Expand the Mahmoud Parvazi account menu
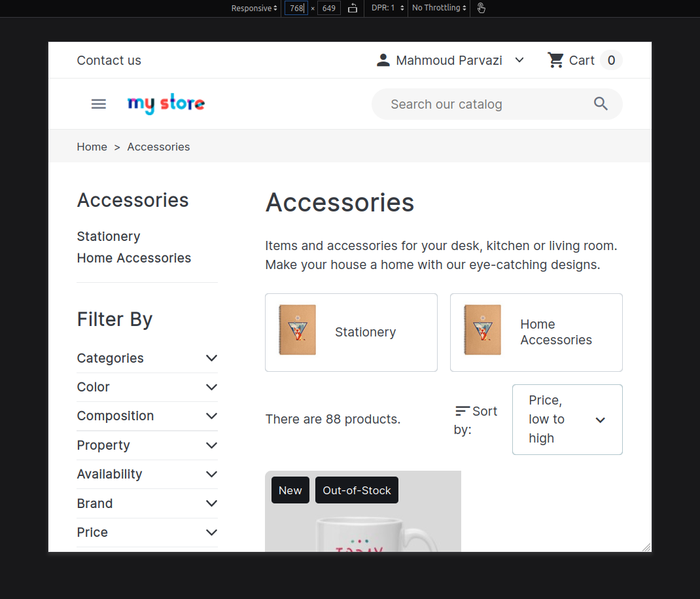 pyautogui.click(x=519, y=60)
